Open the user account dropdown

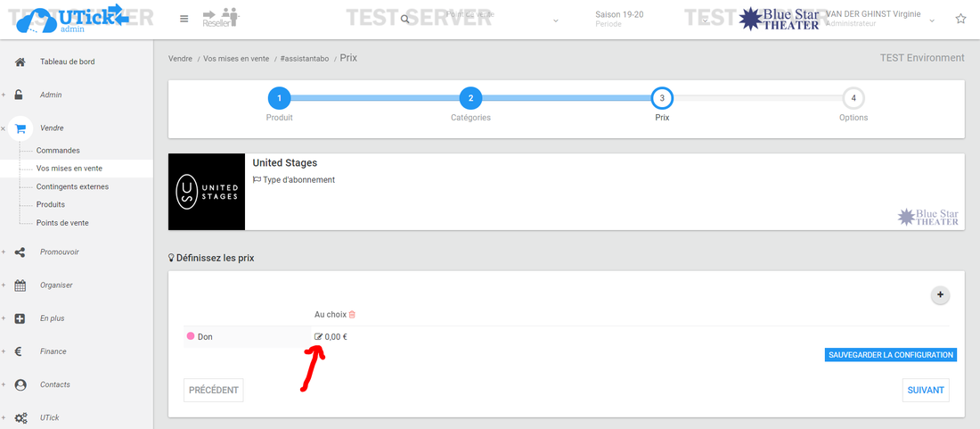932,20
